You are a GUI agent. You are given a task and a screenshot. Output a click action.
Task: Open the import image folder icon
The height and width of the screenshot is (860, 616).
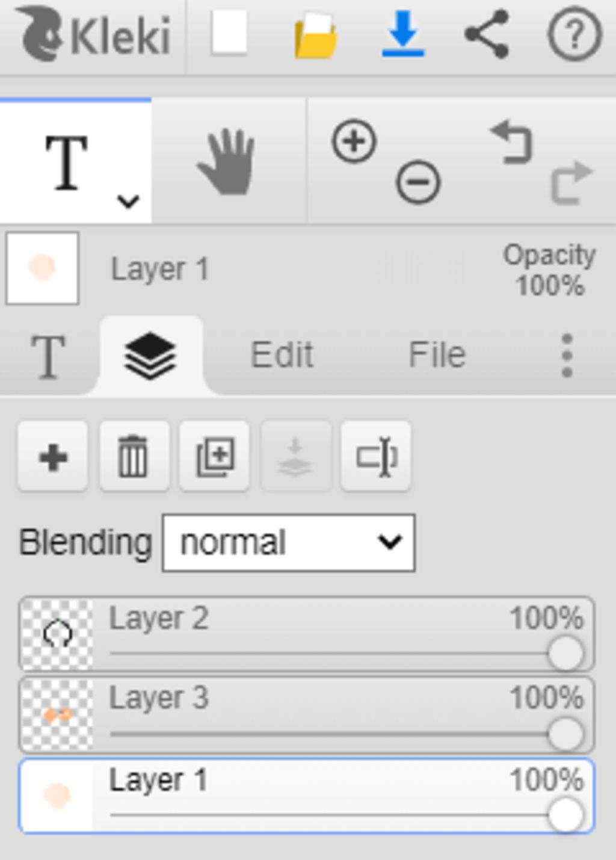click(315, 36)
